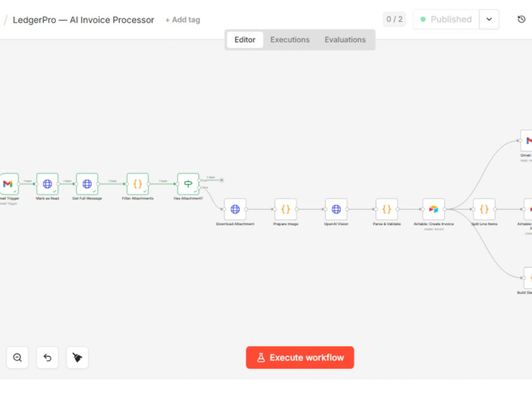Image resolution: width=532 pixels, height=399 pixels.
Task: Open the Evaluations tab
Action: 345,40
